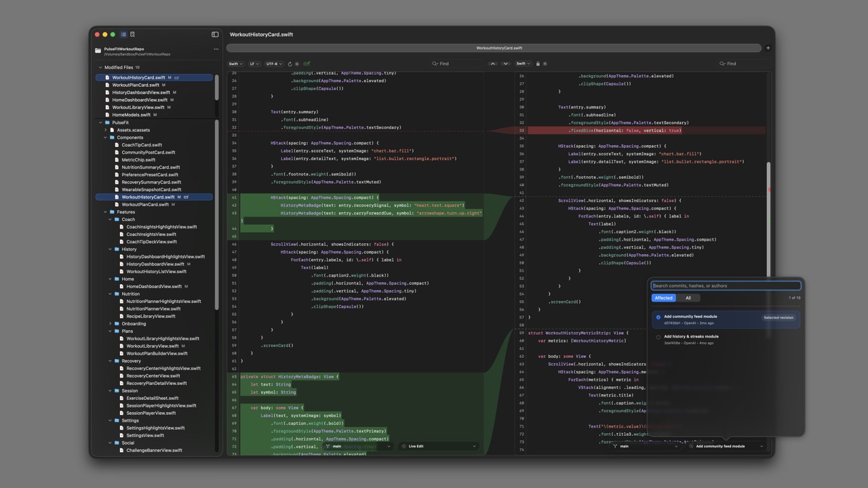This screenshot has height=488, width=868.
Task: Open the Add community feed module revision dropdown
Action: point(726,446)
